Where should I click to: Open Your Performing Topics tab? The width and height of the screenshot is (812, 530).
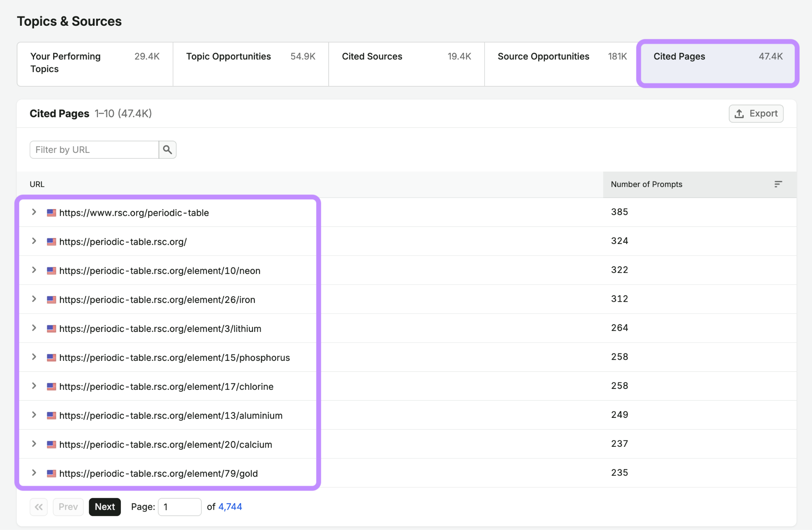pyautogui.click(x=95, y=64)
